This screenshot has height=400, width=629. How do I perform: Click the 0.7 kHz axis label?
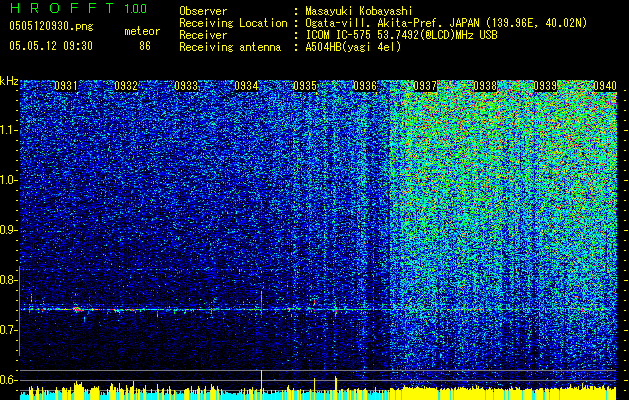point(9,330)
